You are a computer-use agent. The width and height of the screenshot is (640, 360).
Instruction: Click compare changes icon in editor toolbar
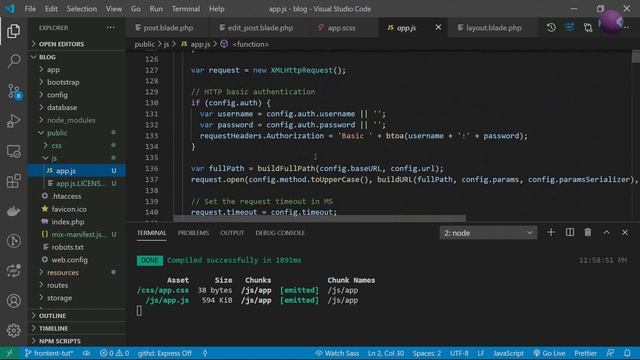588,28
